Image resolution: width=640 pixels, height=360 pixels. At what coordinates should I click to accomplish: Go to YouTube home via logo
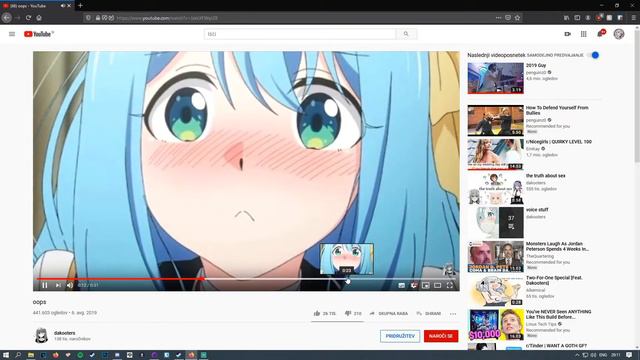39,34
